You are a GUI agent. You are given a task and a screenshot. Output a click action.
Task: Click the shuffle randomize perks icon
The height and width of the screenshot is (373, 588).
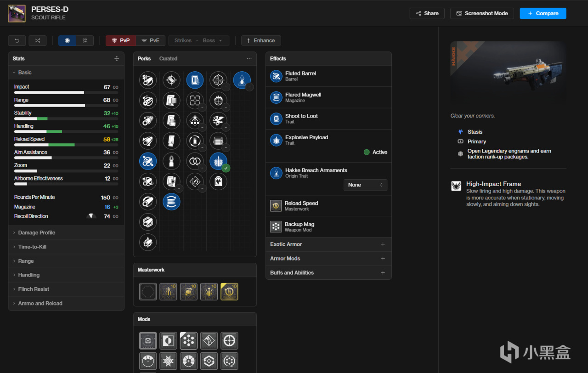[37, 40]
